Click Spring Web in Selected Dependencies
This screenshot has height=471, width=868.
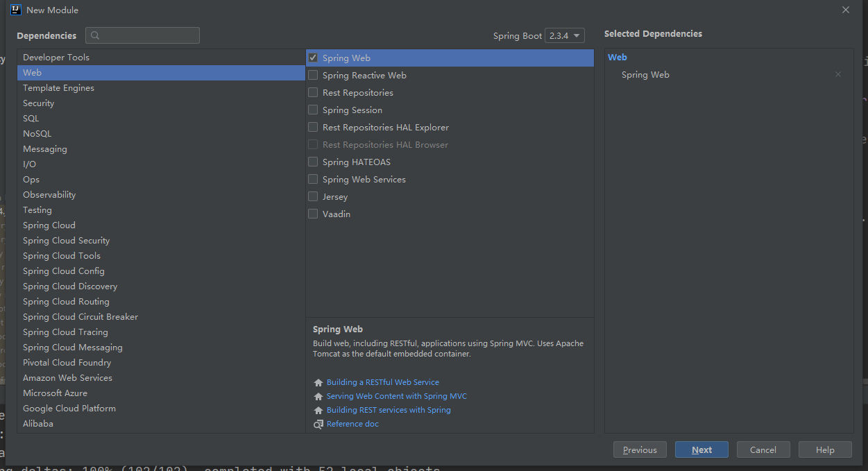[645, 75]
